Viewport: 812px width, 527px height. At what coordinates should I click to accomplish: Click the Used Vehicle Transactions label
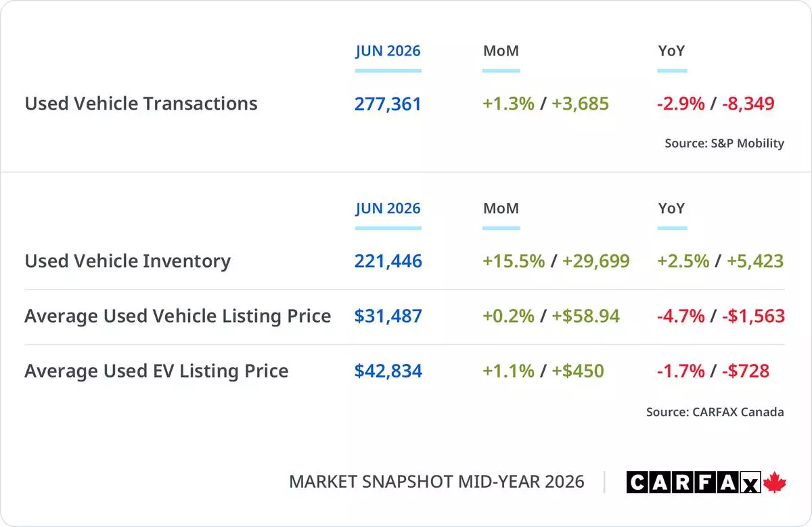(141, 104)
